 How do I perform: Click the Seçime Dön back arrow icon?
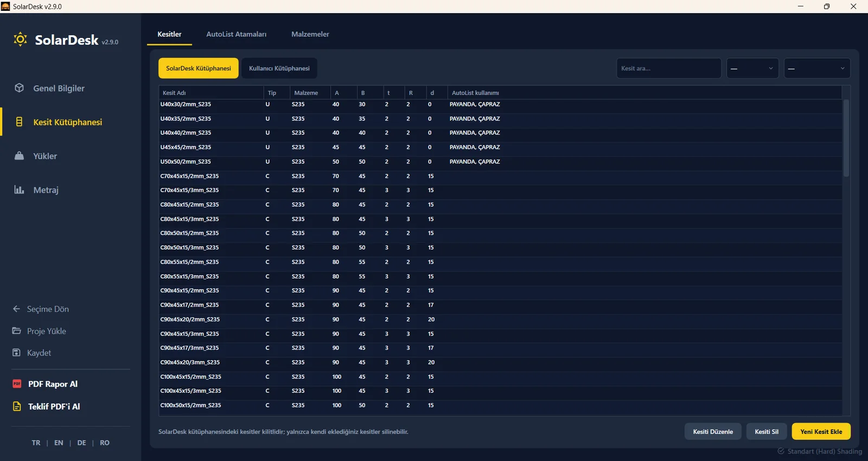[x=16, y=309]
